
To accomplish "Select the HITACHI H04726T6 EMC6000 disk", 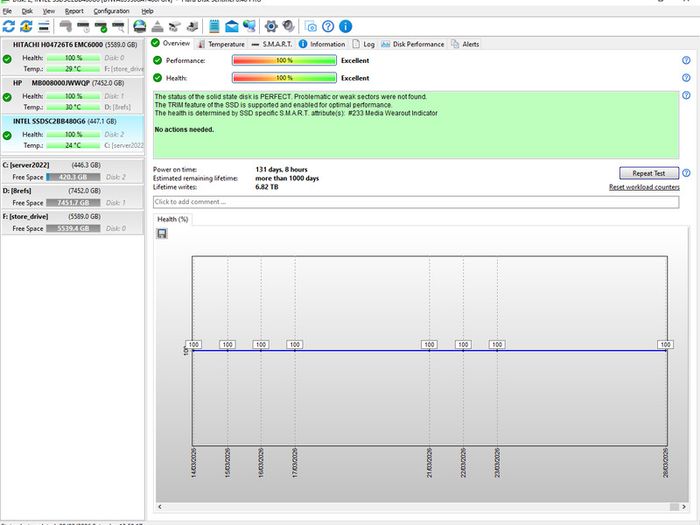I will coord(72,57).
